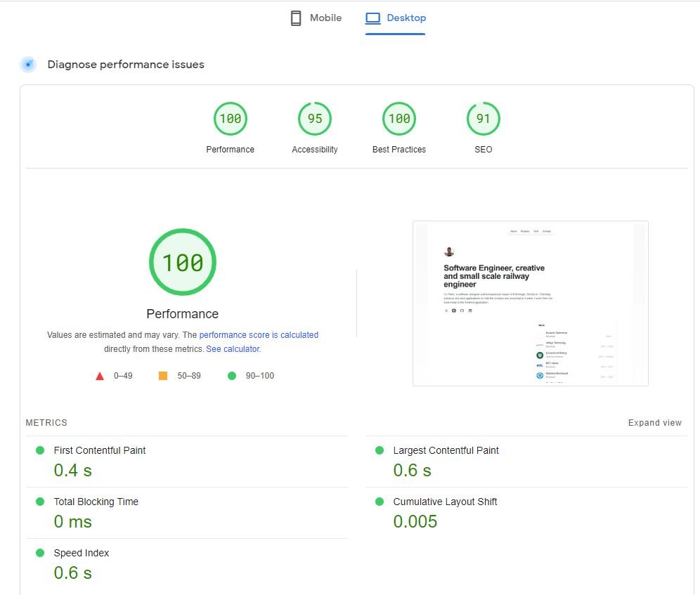Image resolution: width=700 pixels, height=595 pixels.
Task: Click the large 100 Performance circle
Action: [183, 262]
